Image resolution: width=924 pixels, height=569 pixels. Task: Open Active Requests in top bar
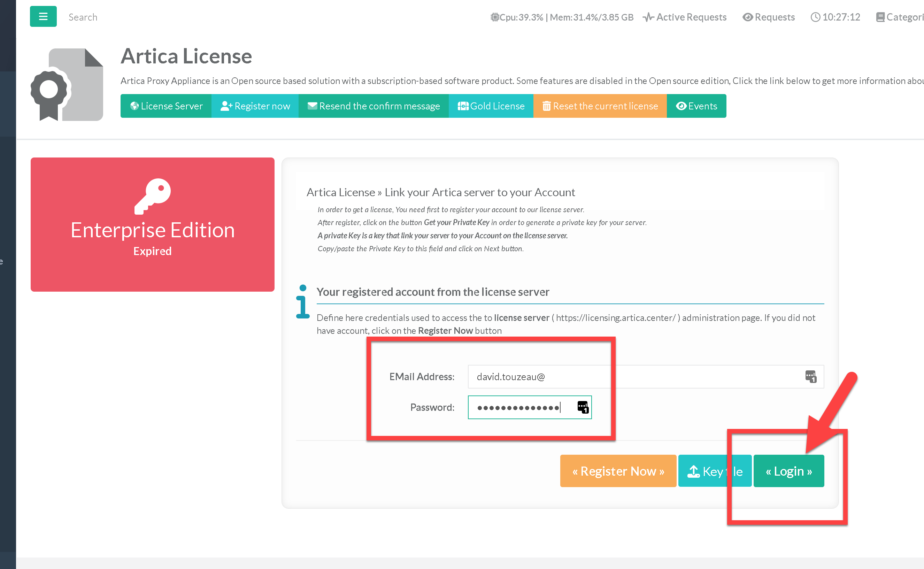(x=685, y=17)
